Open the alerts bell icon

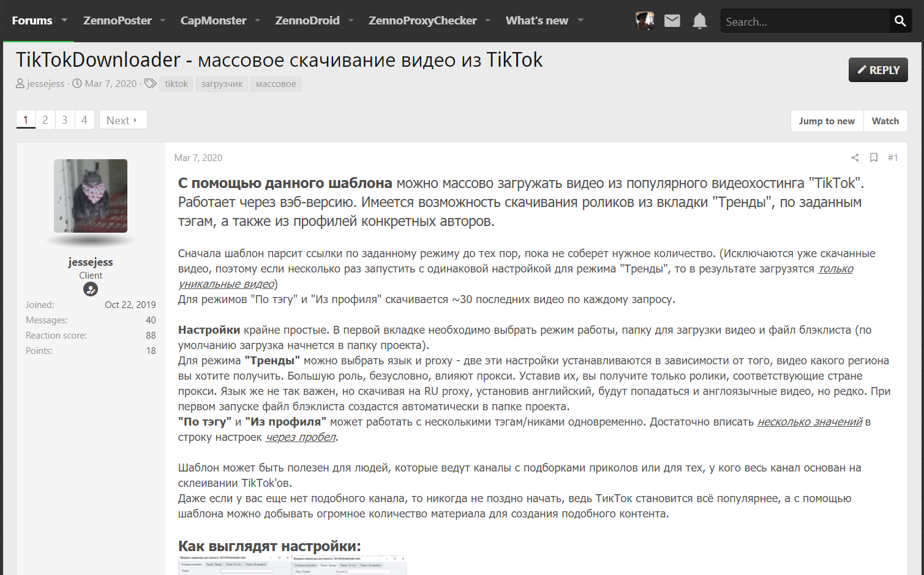[700, 21]
